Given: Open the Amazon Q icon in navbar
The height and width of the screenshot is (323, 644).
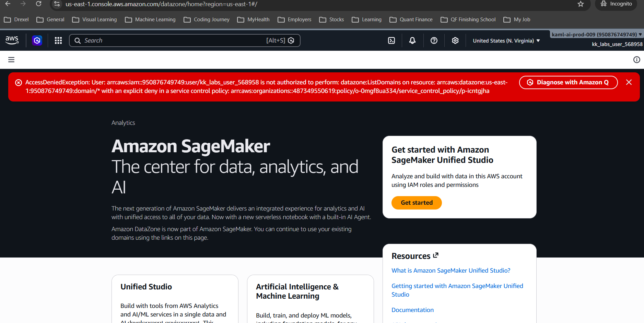Looking at the screenshot, I should point(37,40).
